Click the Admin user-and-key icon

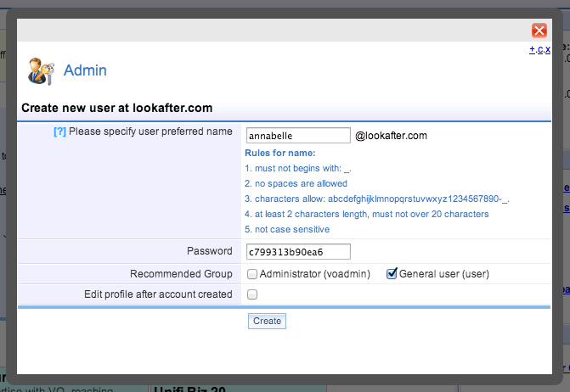(x=41, y=71)
